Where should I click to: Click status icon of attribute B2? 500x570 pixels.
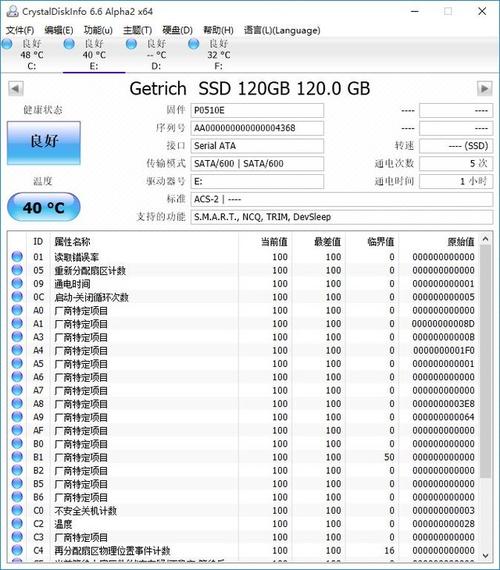17,470
